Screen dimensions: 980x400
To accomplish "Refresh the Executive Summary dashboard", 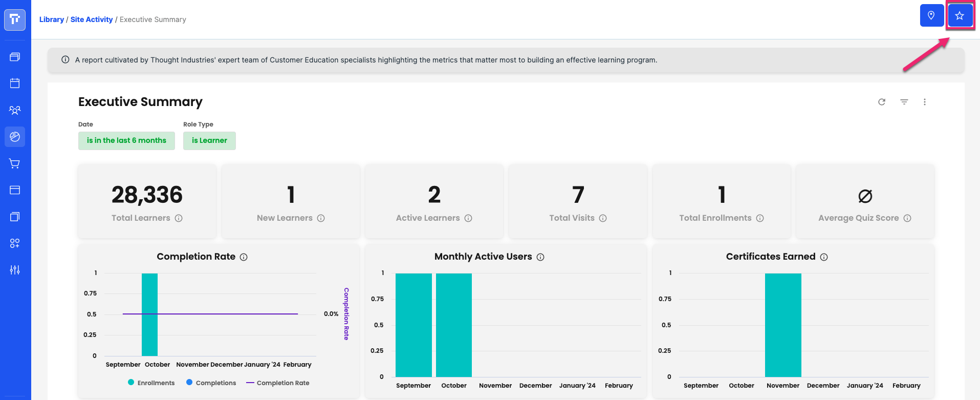I will pos(882,102).
